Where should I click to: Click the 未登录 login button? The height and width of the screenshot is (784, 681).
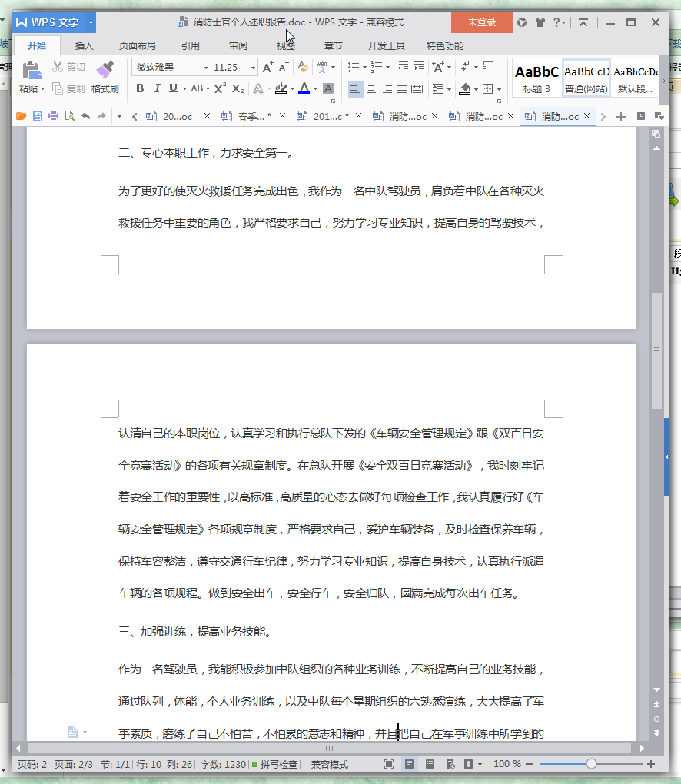pyautogui.click(x=482, y=22)
